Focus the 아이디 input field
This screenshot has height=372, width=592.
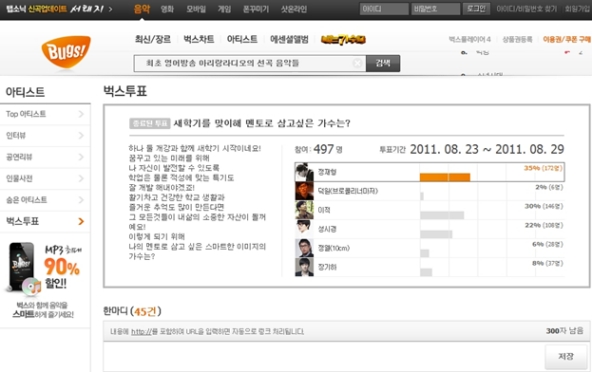coord(384,9)
